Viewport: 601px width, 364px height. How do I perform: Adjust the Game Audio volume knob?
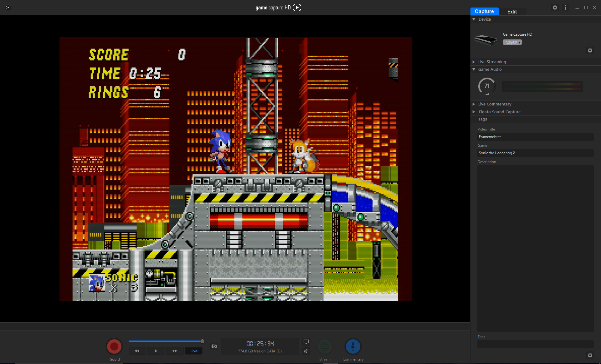pos(487,86)
